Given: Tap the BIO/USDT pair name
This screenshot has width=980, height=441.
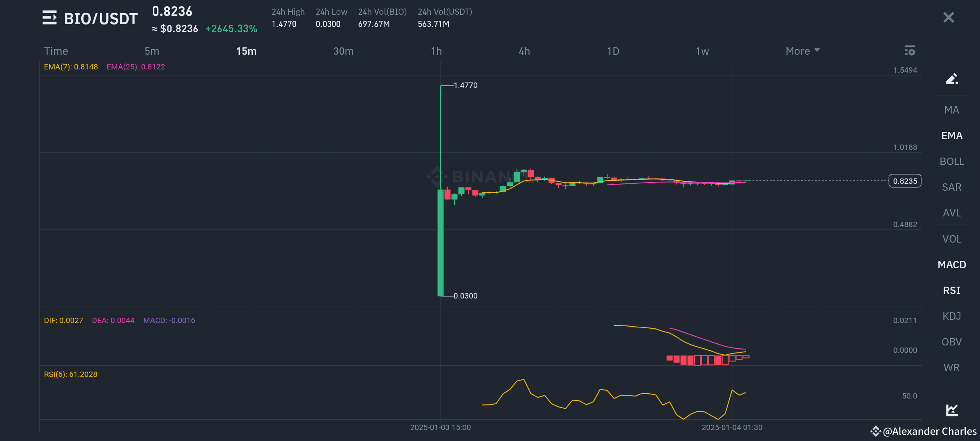Looking at the screenshot, I should pos(101,19).
